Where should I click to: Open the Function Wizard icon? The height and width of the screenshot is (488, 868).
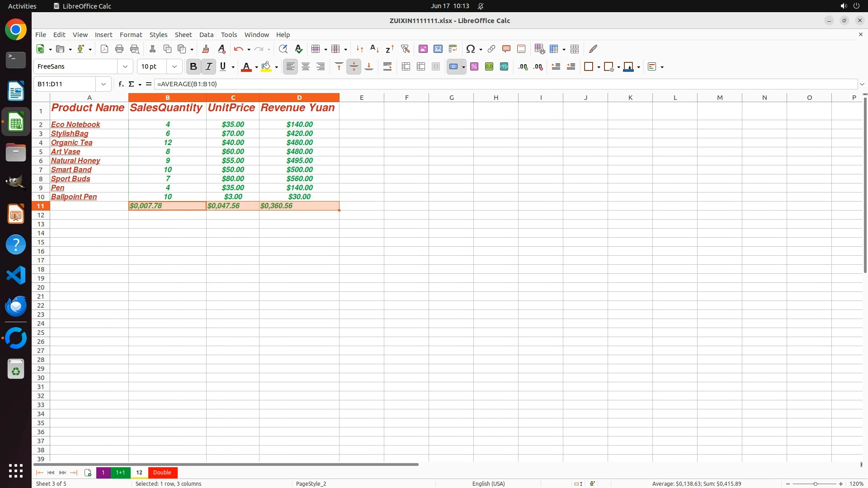(121, 84)
